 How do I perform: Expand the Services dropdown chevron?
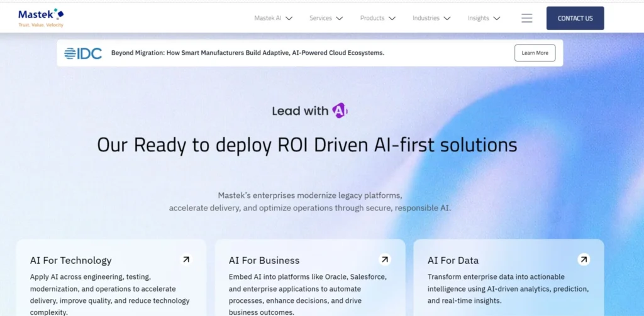coord(340,18)
